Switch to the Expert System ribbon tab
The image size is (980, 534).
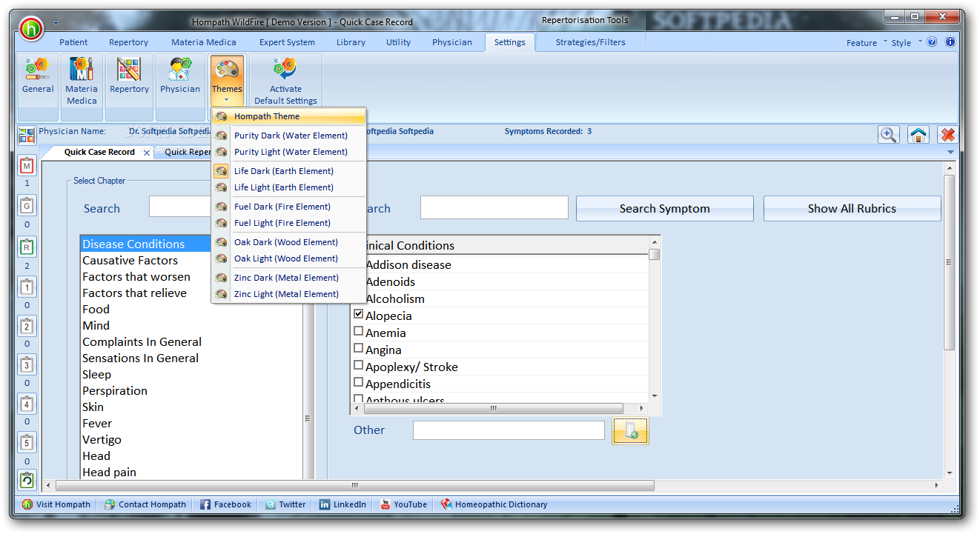click(287, 42)
